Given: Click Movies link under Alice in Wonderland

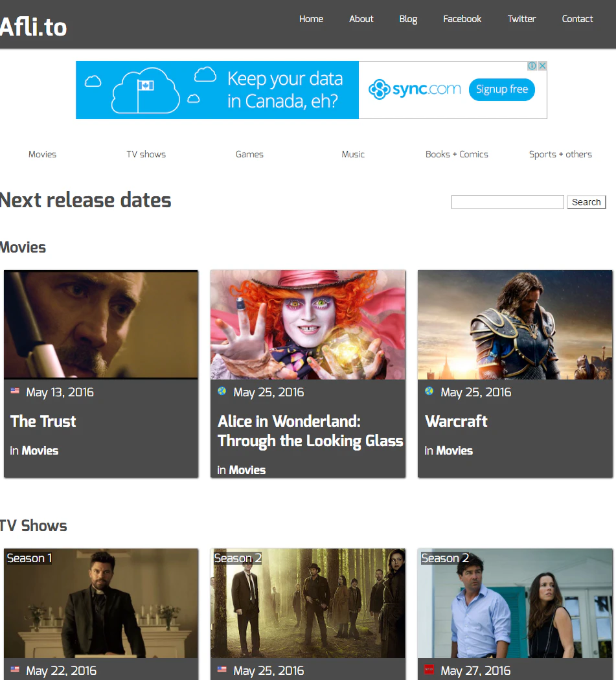Looking at the screenshot, I should [x=247, y=470].
